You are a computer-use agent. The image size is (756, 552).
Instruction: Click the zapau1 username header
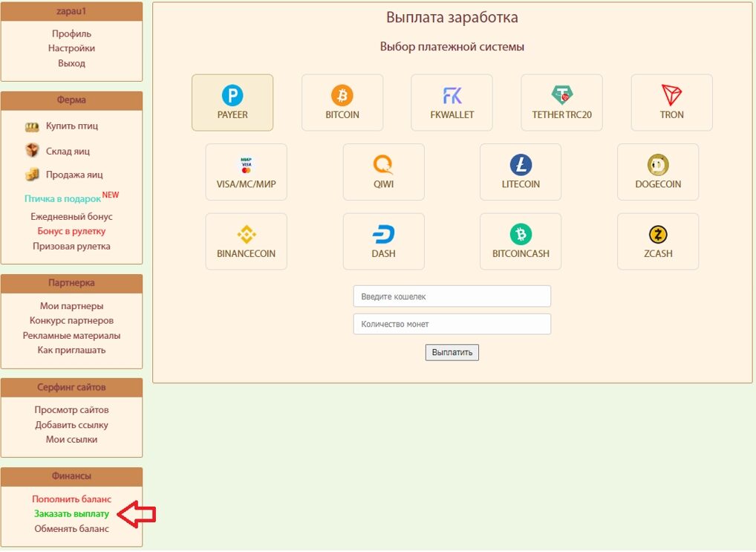(x=71, y=11)
